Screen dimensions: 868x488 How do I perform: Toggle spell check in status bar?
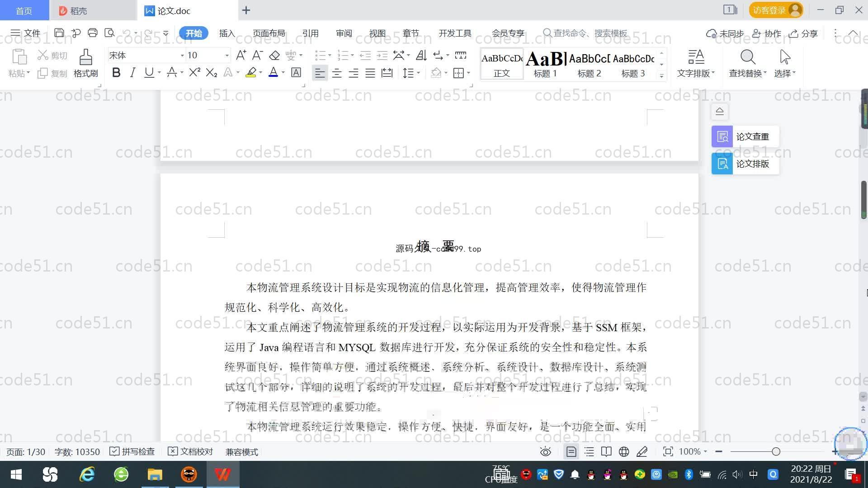click(x=132, y=452)
